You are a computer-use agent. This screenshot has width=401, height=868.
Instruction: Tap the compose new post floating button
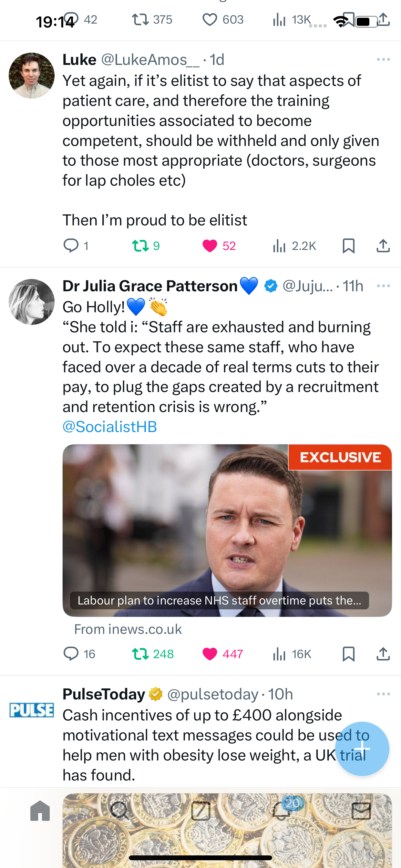(x=362, y=749)
